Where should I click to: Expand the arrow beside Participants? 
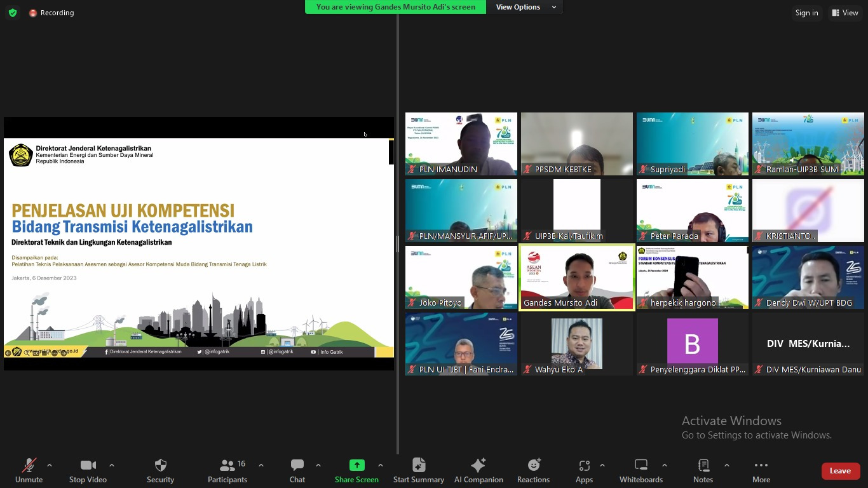click(261, 465)
